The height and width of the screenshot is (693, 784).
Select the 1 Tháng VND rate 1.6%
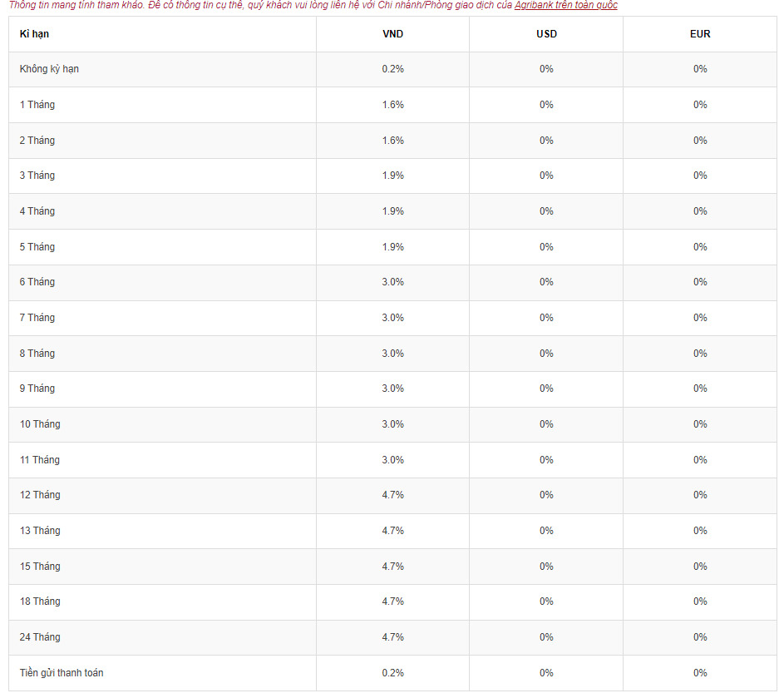click(392, 105)
